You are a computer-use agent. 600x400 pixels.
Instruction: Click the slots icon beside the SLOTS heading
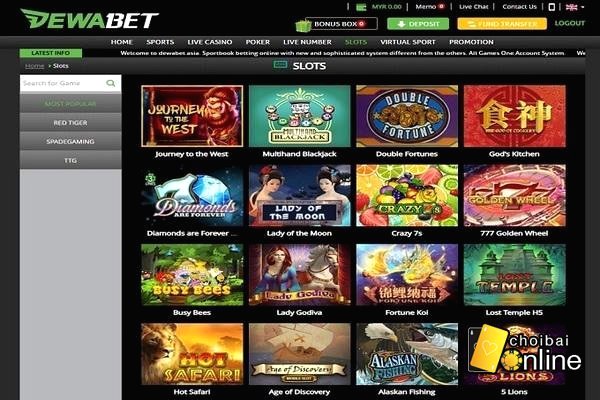click(280, 65)
